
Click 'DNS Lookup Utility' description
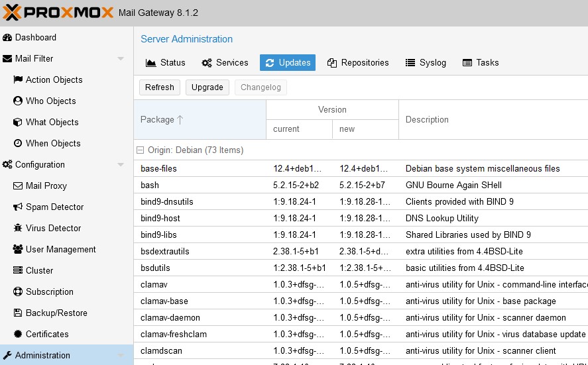coord(442,218)
